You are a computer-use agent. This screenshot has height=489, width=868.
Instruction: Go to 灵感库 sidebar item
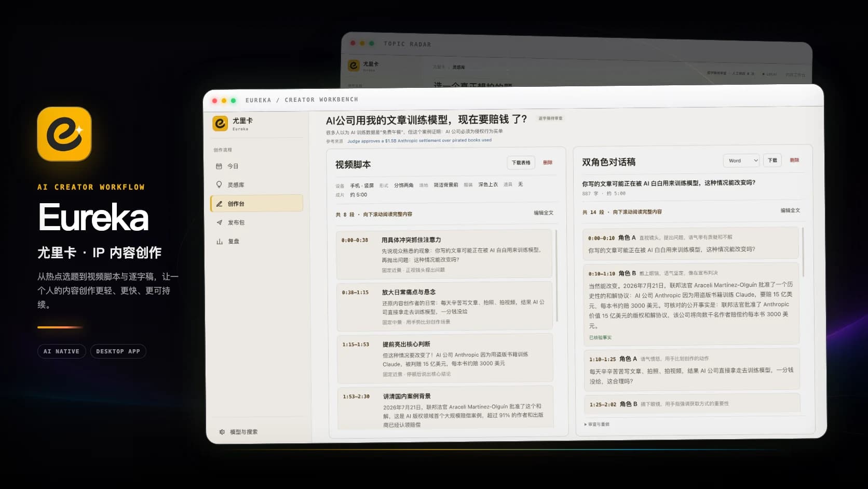coord(256,185)
